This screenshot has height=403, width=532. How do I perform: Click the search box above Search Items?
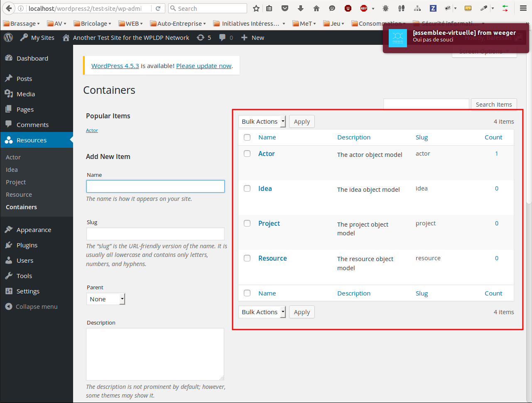426,104
